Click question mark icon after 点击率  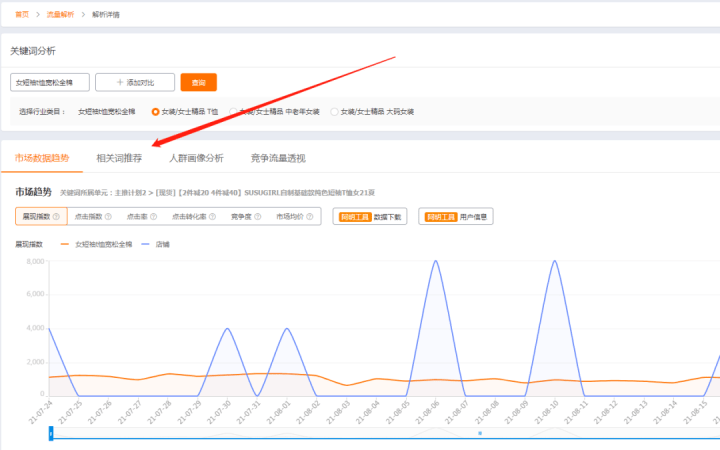157,216
